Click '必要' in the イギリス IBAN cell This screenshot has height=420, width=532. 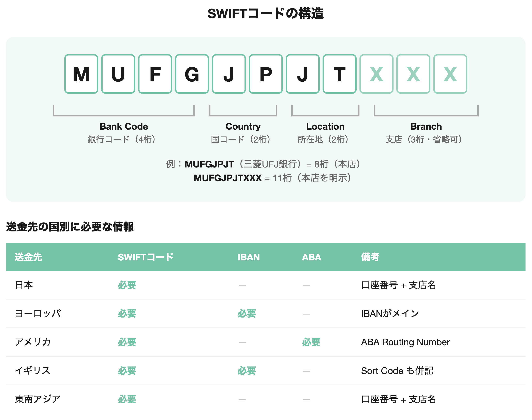(247, 371)
